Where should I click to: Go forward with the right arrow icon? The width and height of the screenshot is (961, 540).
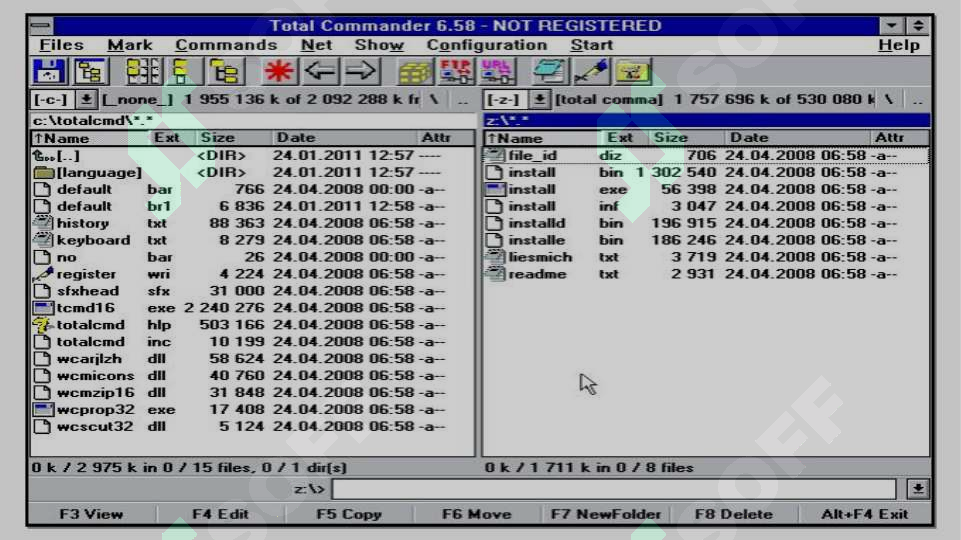click(x=361, y=71)
